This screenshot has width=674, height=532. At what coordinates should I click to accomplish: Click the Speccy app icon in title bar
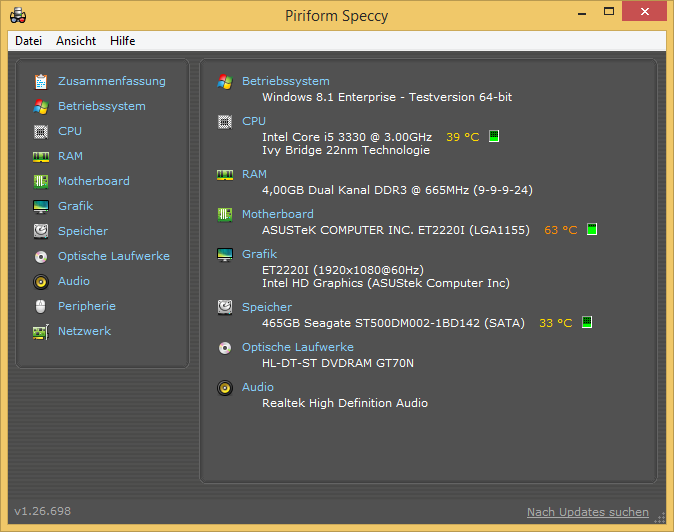click(x=18, y=16)
